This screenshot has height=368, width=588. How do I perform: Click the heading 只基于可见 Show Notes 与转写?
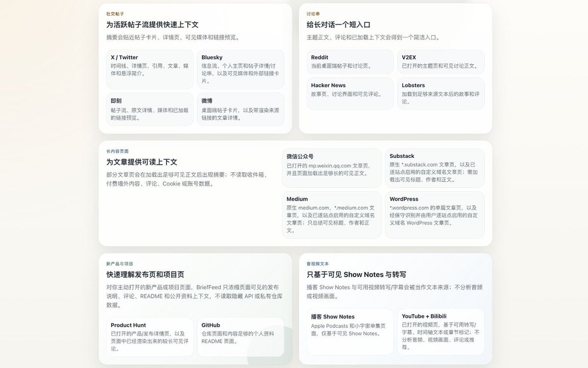pyautogui.click(x=356, y=274)
